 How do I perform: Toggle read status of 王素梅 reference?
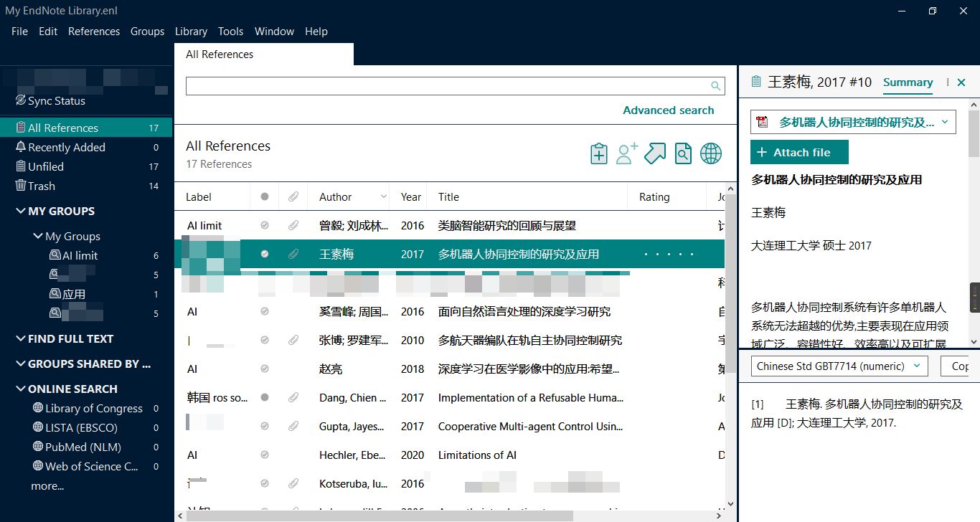pos(265,254)
